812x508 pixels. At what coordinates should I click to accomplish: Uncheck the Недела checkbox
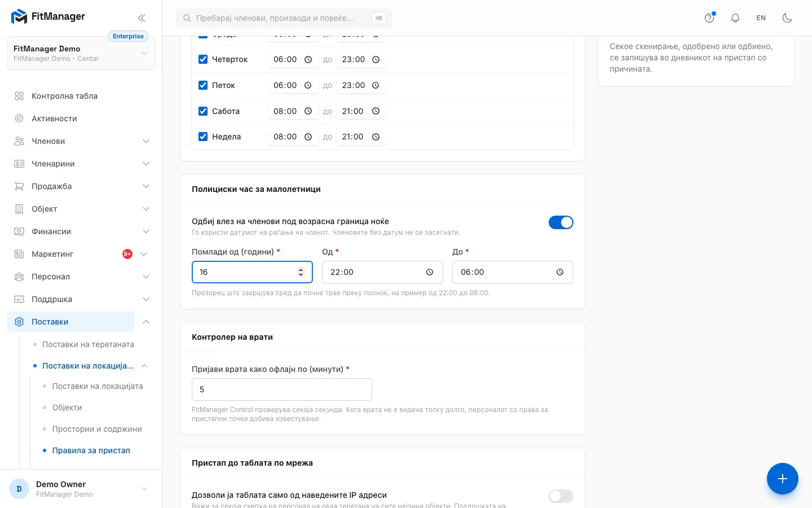point(203,137)
